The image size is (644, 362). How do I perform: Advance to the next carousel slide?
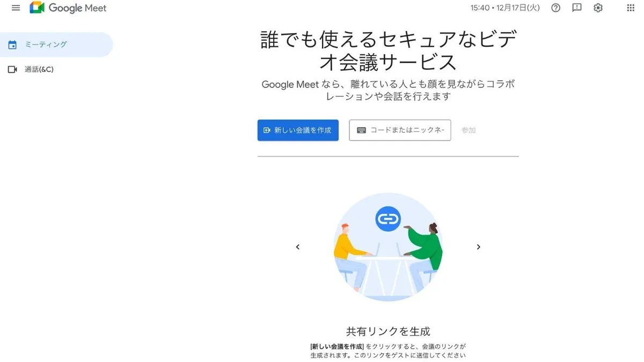point(478,247)
